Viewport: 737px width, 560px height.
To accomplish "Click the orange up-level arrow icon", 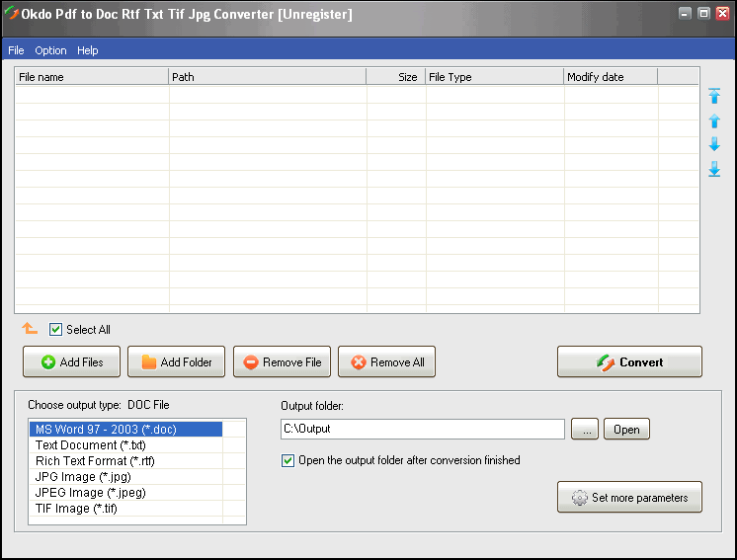I will point(30,329).
